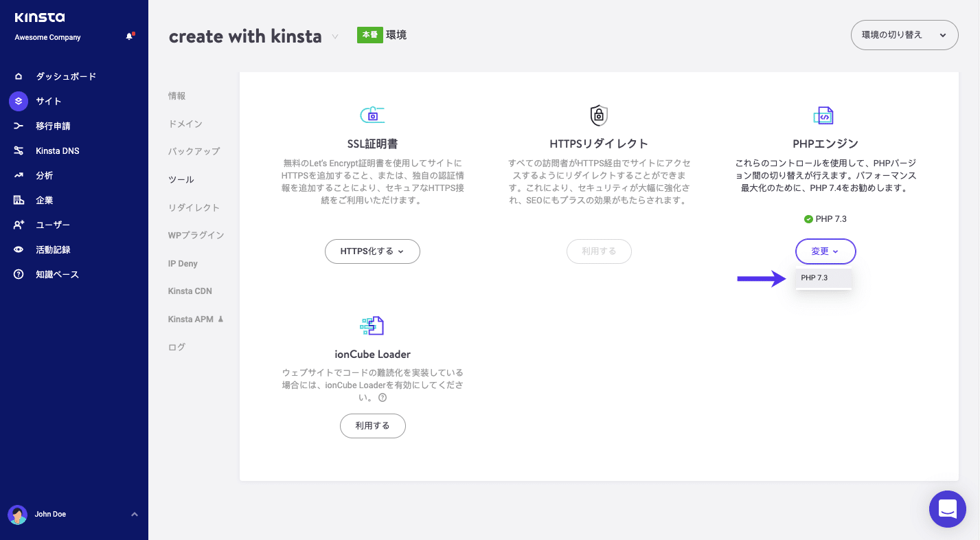Click the SSL証明書 padlock icon
The width and height of the screenshot is (980, 540).
(372, 115)
